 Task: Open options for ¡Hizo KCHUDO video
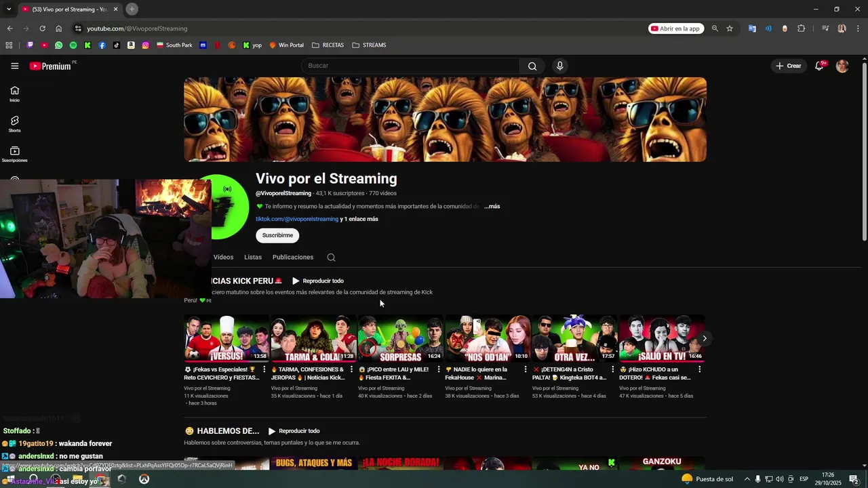pos(700,370)
